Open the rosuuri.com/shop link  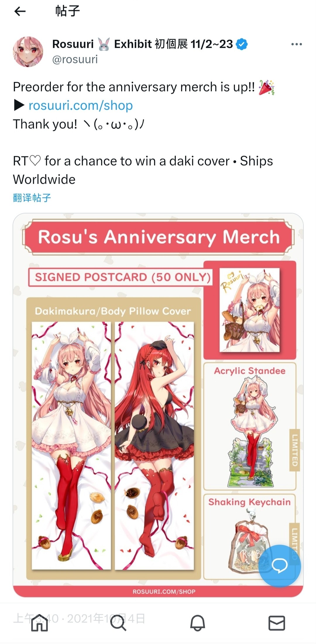[81, 105]
